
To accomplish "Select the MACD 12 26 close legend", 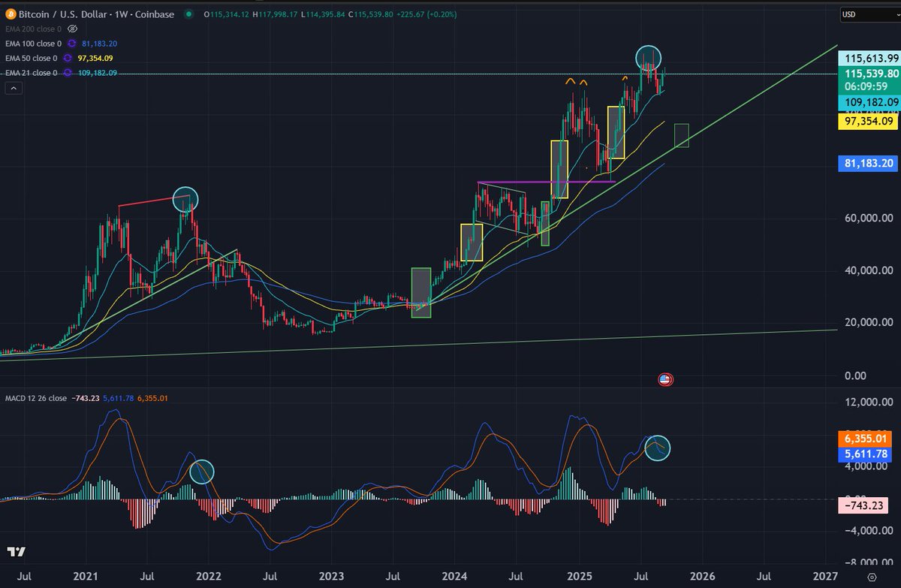I will click(35, 398).
